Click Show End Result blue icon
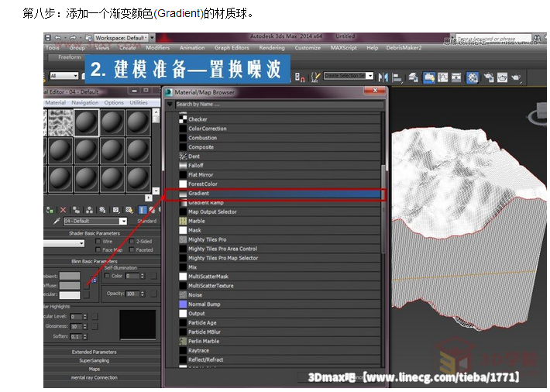Viewport: 550px width, 392px height. point(142,210)
